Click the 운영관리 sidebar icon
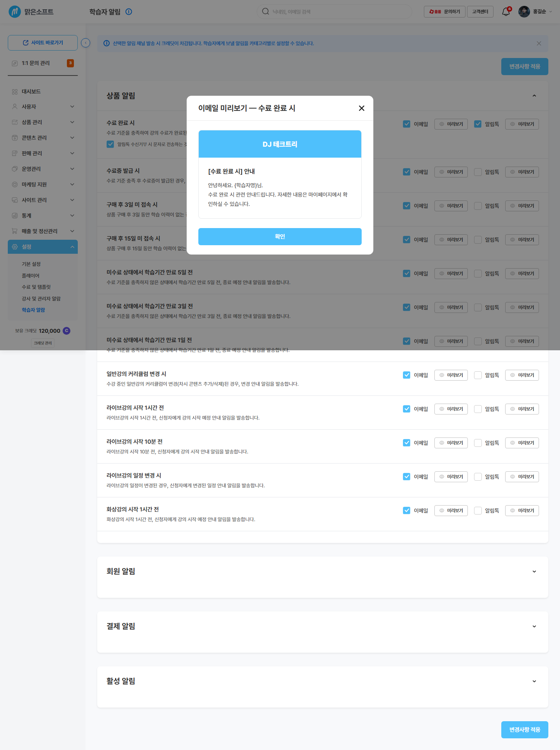The image size is (560, 750). pos(15,169)
